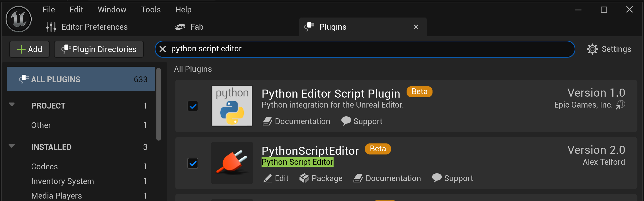Click the '633' plugin count

click(x=141, y=80)
